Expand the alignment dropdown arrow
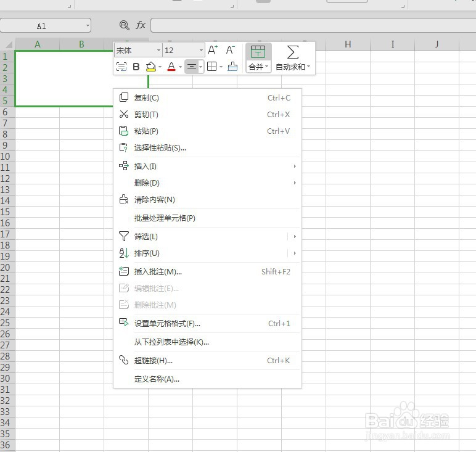 [x=200, y=67]
